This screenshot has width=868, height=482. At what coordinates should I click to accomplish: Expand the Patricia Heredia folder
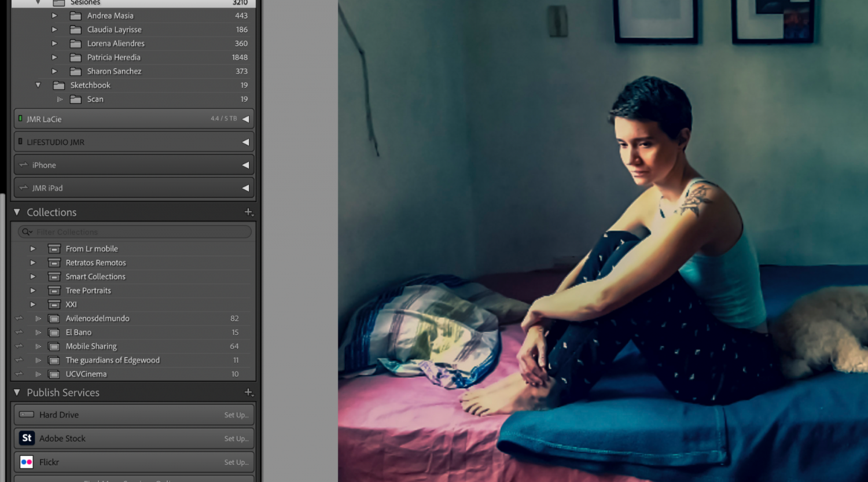[54, 57]
